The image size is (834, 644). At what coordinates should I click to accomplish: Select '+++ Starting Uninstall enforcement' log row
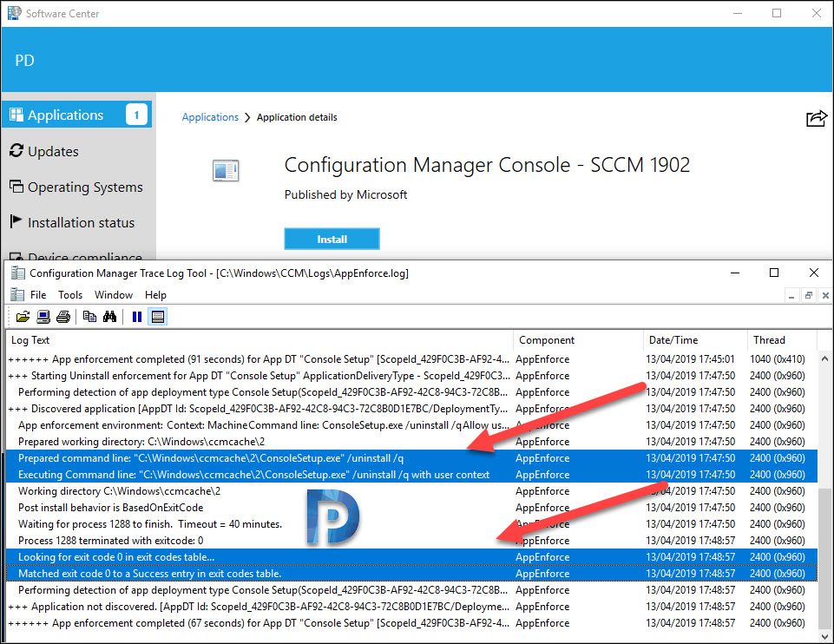[411, 376]
